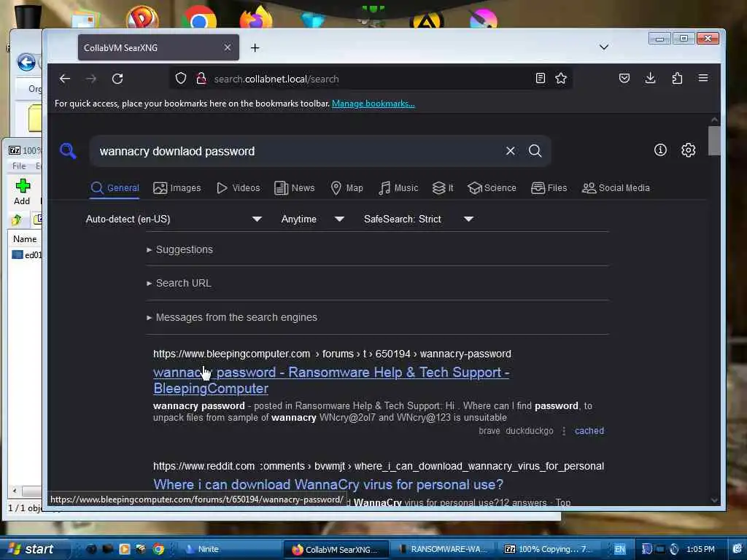
Task: Open the extensions puzzle icon
Action: pyautogui.click(x=677, y=78)
